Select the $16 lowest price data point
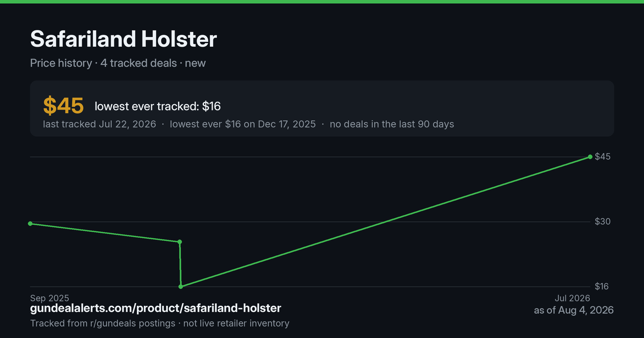 tap(181, 286)
